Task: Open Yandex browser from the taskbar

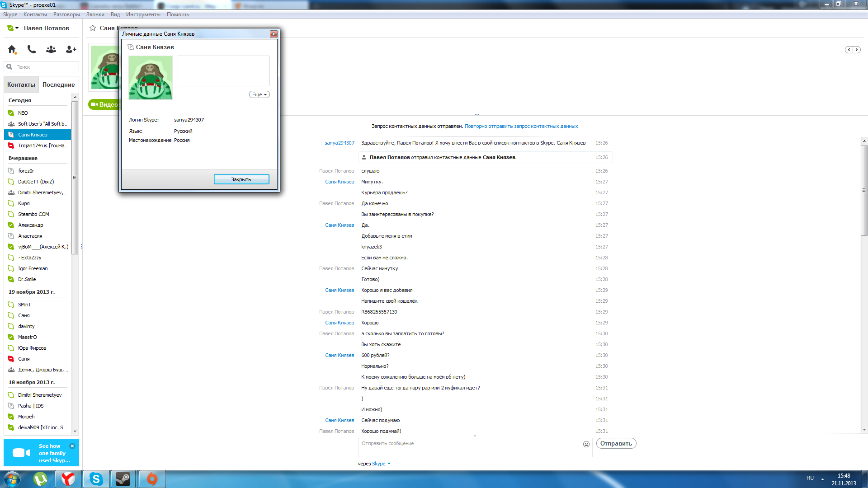Action: (68, 479)
